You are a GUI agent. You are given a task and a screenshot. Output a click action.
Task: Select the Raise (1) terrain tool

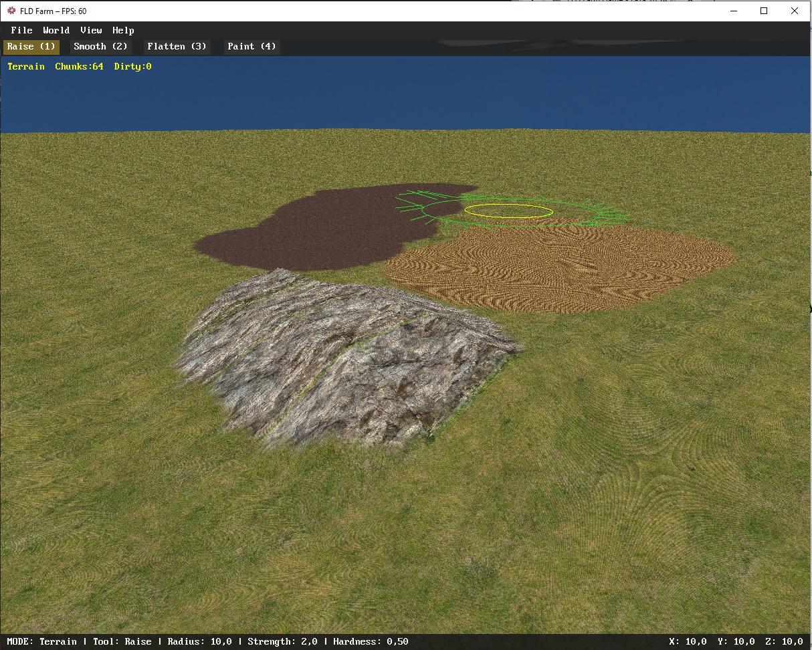pyautogui.click(x=31, y=47)
